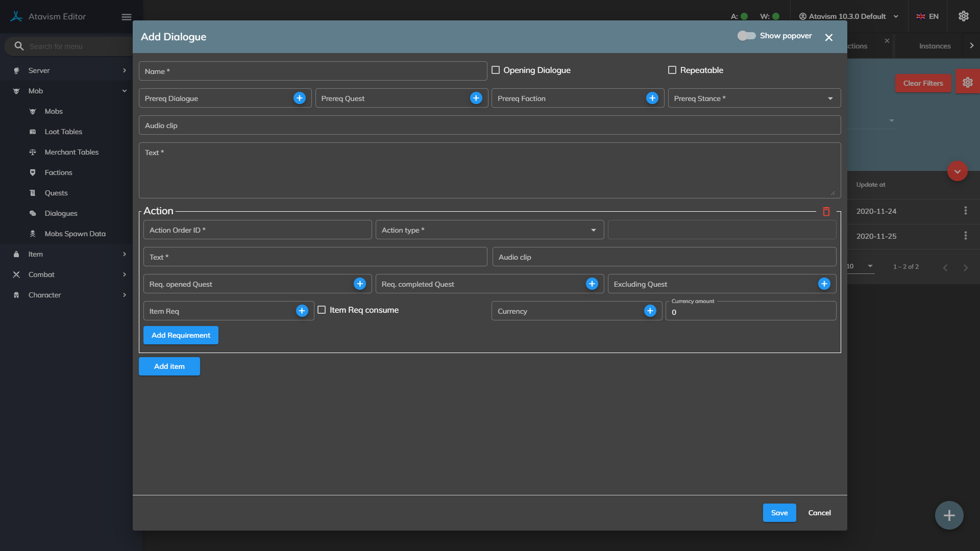This screenshot has width=980, height=551.
Task: Click plus icon in Req. completed Quest
Action: click(592, 284)
